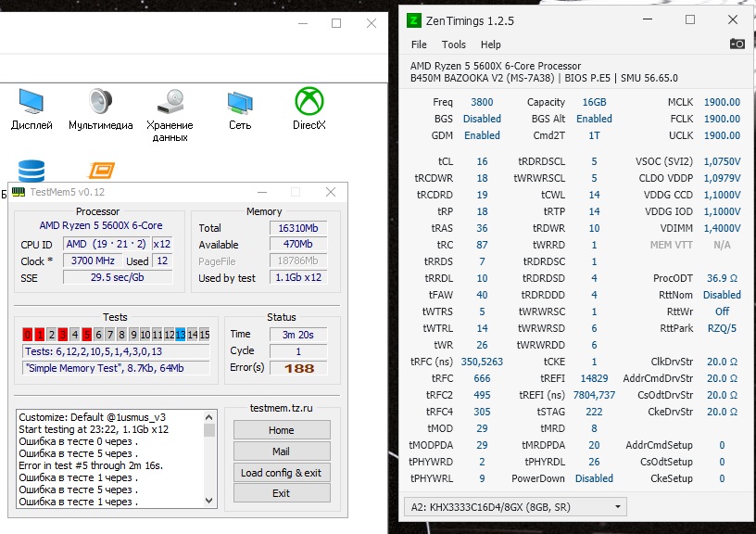
Task: Open the Хранение данных drive icon
Action: click(x=170, y=101)
